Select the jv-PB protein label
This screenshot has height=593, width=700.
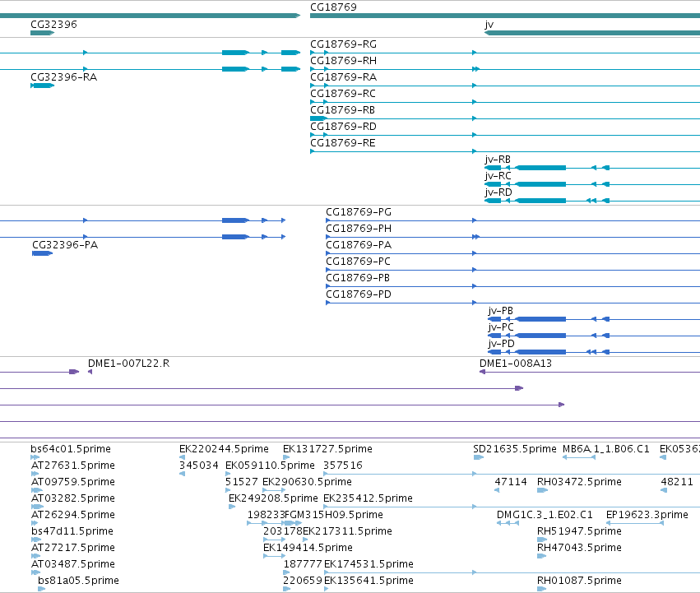pos(500,311)
